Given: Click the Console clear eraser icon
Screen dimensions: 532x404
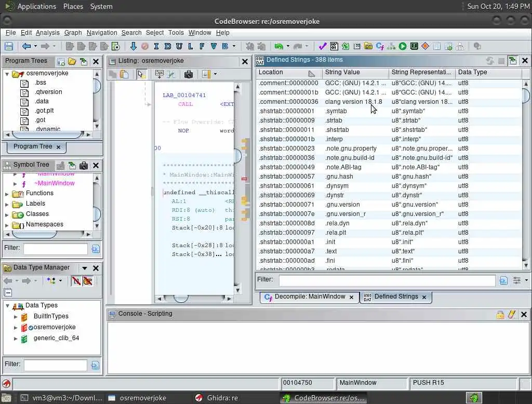Looking at the screenshot, I should tap(512, 315).
